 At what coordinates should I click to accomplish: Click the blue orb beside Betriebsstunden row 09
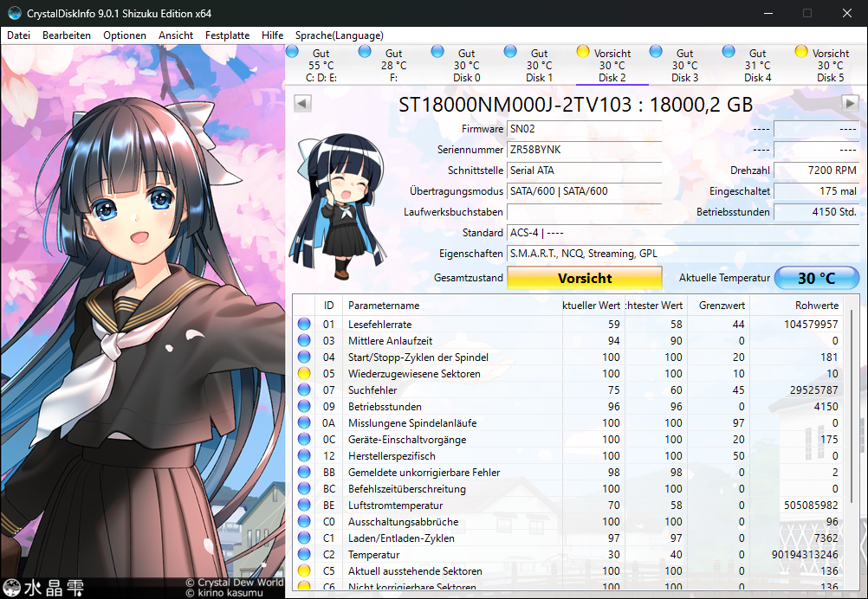[304, 407]
